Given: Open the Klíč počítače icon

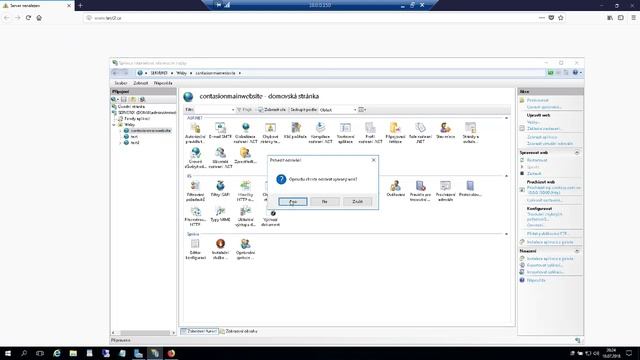Looking at the screenshot, I should click(x=295, y=131).
